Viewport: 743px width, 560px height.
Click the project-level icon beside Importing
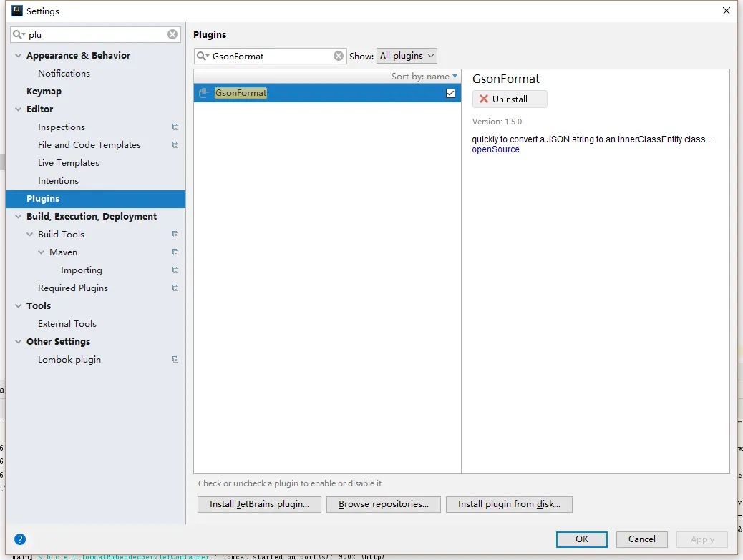tap(175, 270)
